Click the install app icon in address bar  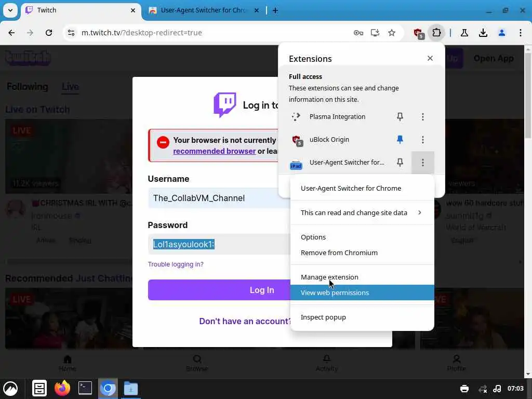[x=375, y=33]
